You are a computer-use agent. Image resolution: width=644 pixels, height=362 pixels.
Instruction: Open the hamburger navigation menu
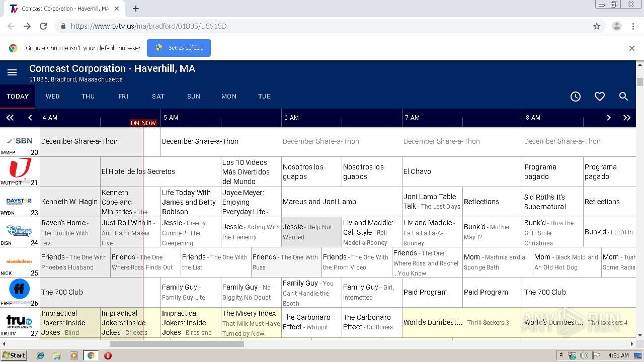pyautogui.click(x=12, y=73)
